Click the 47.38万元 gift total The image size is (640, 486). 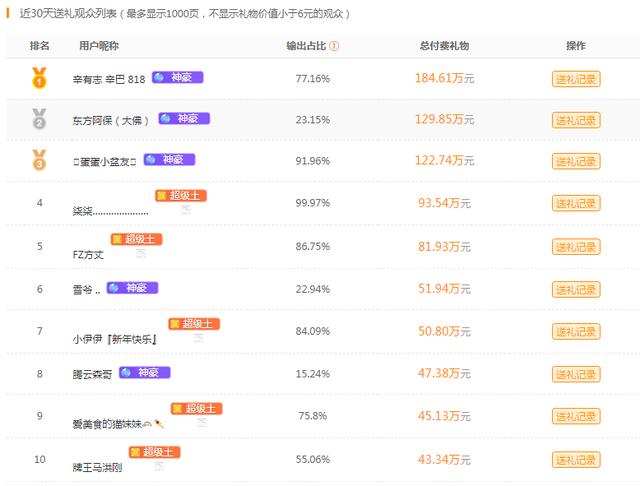click(444, 373)
